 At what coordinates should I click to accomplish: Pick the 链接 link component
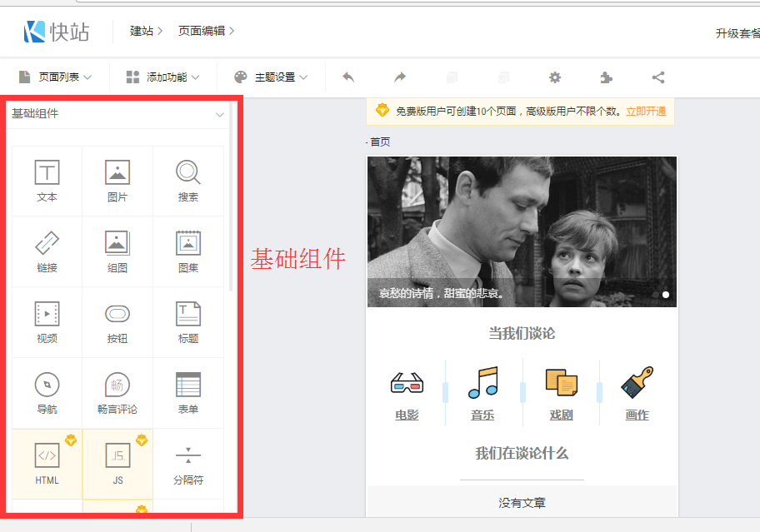[47, 252]
